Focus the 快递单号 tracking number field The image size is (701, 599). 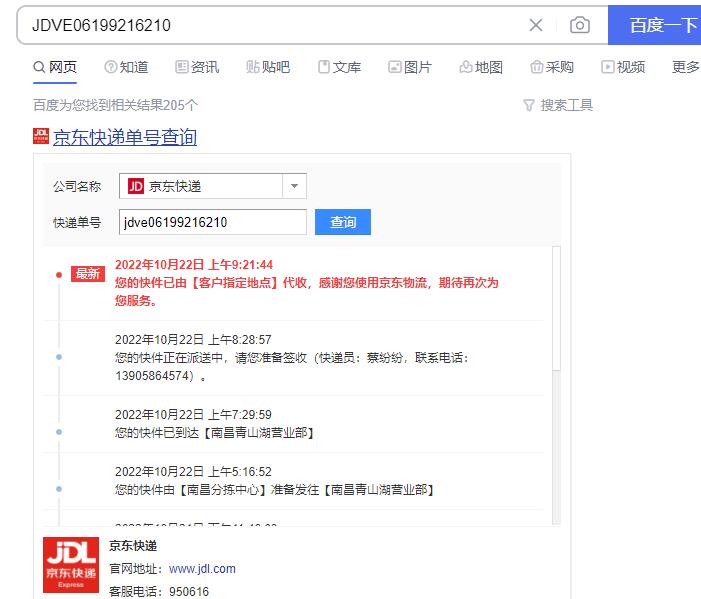pos(213,222)
